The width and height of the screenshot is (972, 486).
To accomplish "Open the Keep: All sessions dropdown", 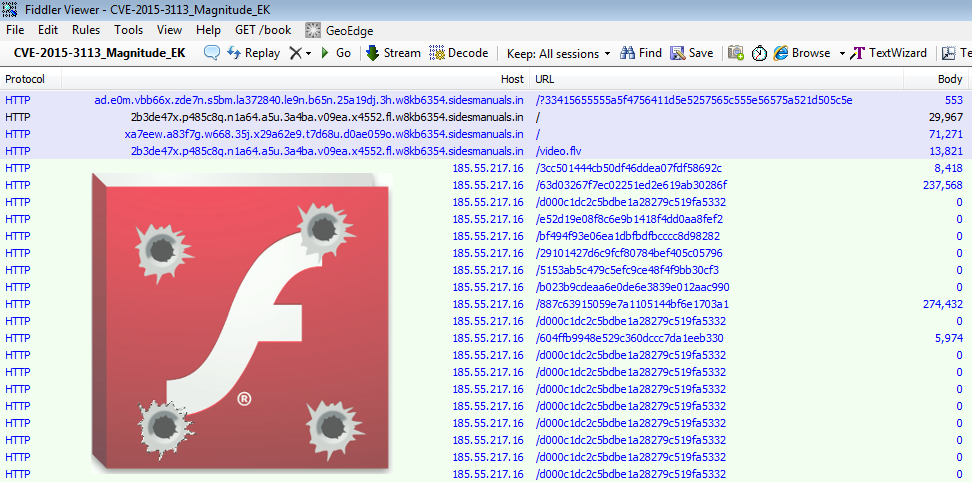I will (x=558, y=53).
